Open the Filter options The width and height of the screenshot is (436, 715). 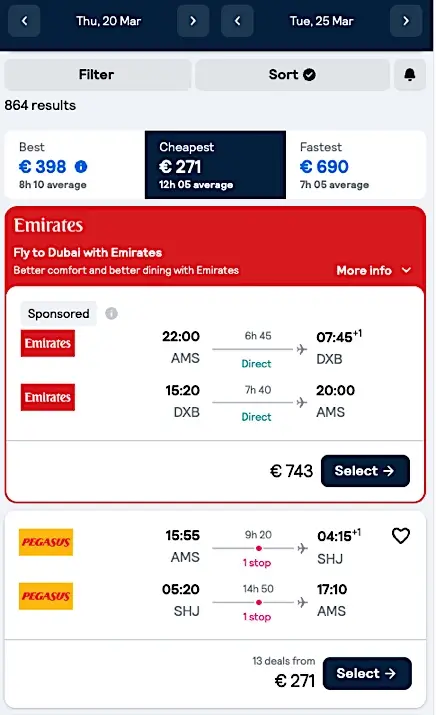pos(97,75)
